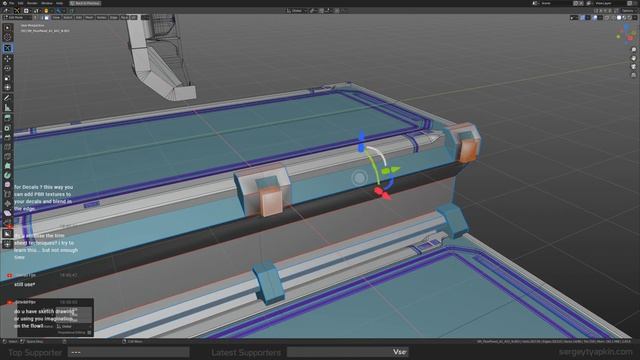Open shading options dropdown arrow
This screenshot has height=360, width=640.
635,18
